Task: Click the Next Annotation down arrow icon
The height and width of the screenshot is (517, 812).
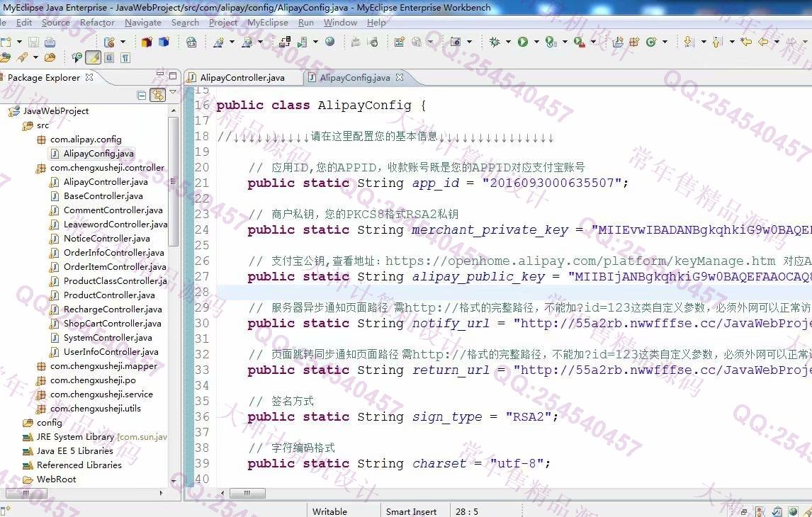Action: tap(689, 42)
